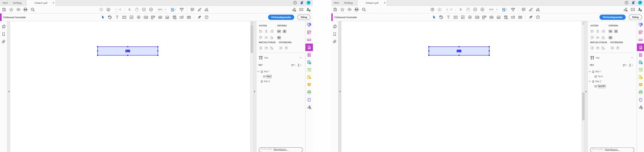Click page number box in page 1/2 window
The height and width of the screenshot is (152, 644).
click(116, 10)
